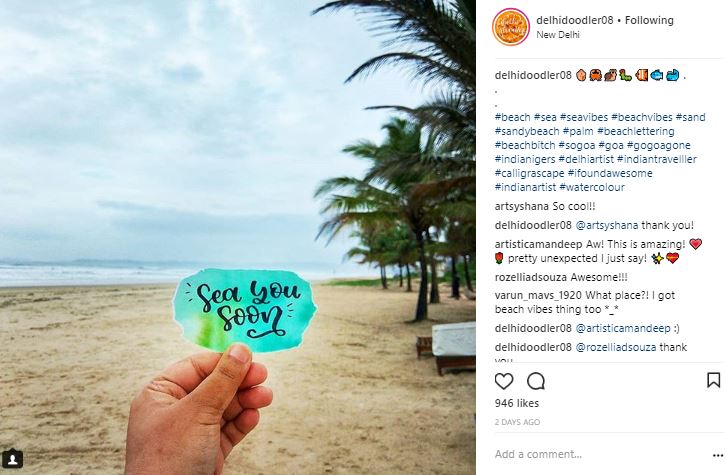Focus the Add a comment field
Viewport: 726px width, 475px height.
click(600, 454)
